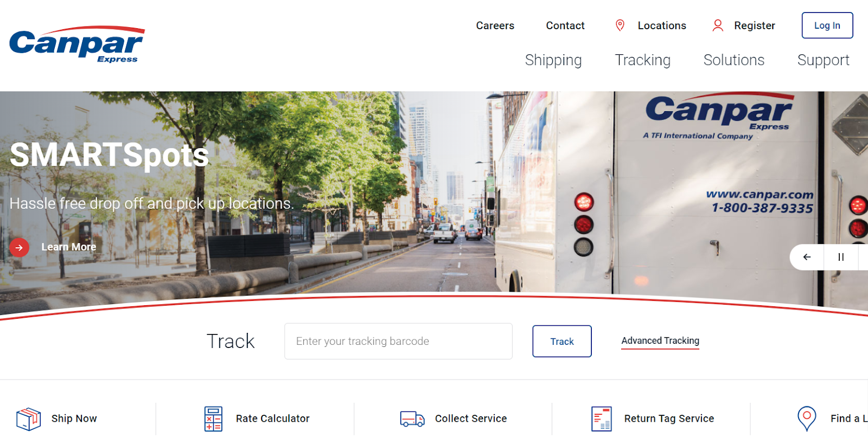Click 'Hassle free drop off' banner text
This screenshot has width=868, height=444.
(x=152, y=203)
